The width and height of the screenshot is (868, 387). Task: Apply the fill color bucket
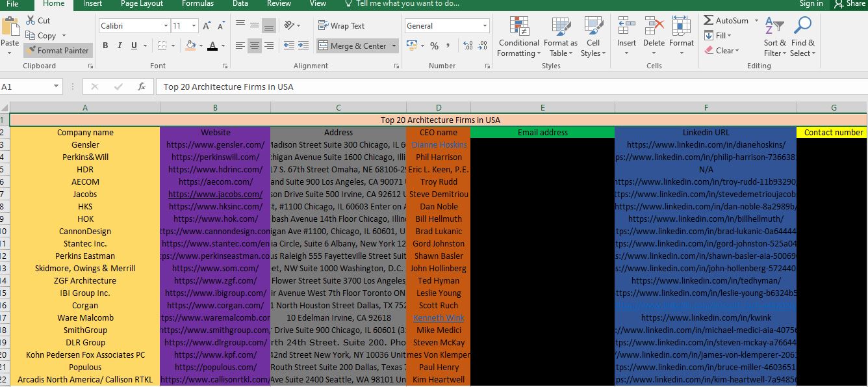[190, 46]
